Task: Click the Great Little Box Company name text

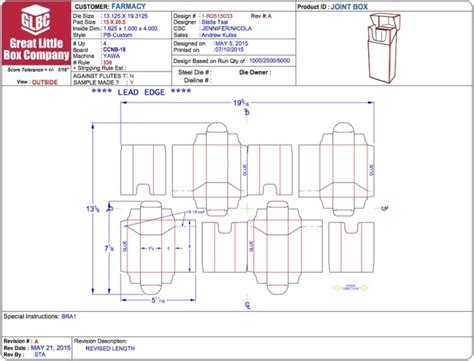Action: tap(36, 49)
